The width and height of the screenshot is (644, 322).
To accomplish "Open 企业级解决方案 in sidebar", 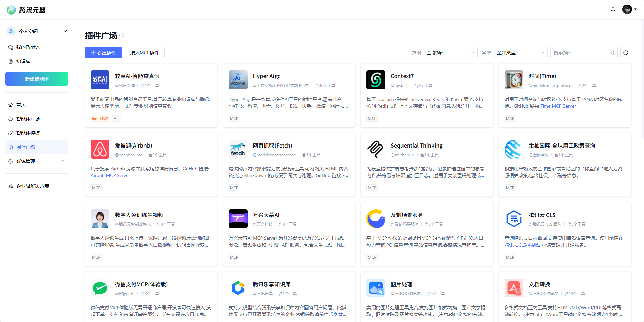I will coord(37,186).
